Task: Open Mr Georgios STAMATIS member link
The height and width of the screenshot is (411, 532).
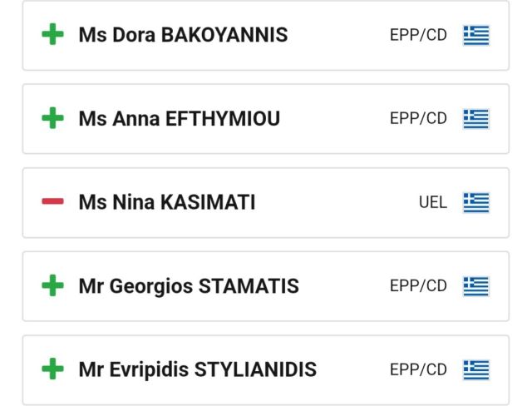Action: pyautogui.click(x=189, y=286)
